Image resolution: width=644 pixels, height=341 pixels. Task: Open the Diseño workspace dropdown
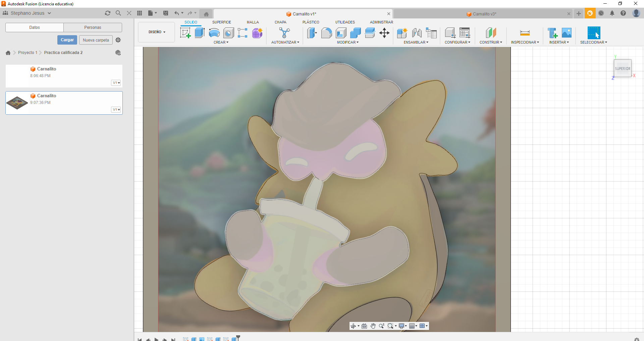[x=157, y=32]
